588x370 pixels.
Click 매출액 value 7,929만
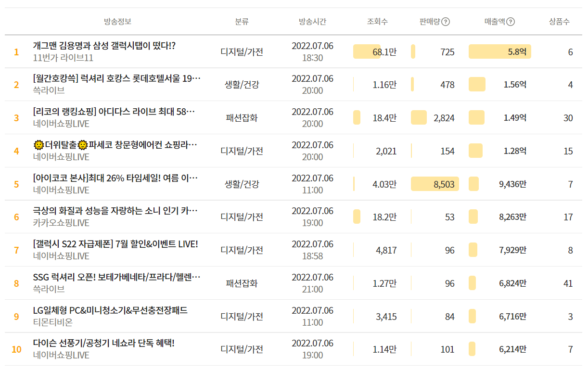[x=513, y=250]
